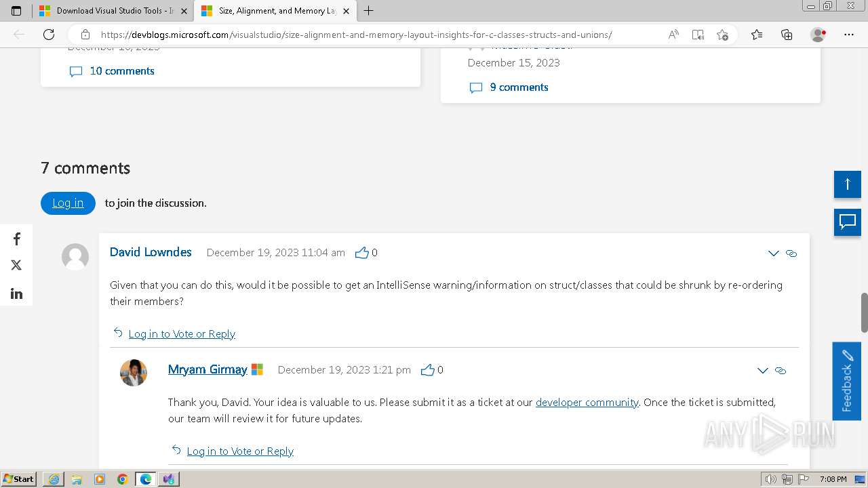Open the tab actions menu icon

point(16,11)
